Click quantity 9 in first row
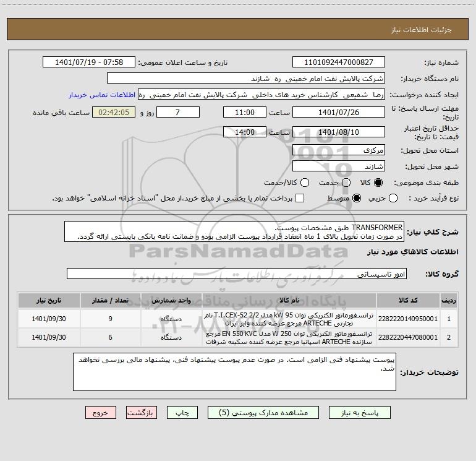 pyautogui.click(x=110, y=319)
